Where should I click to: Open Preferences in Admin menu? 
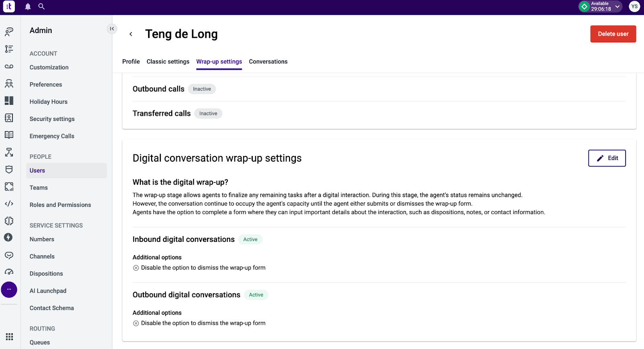[x=46, y=85]
